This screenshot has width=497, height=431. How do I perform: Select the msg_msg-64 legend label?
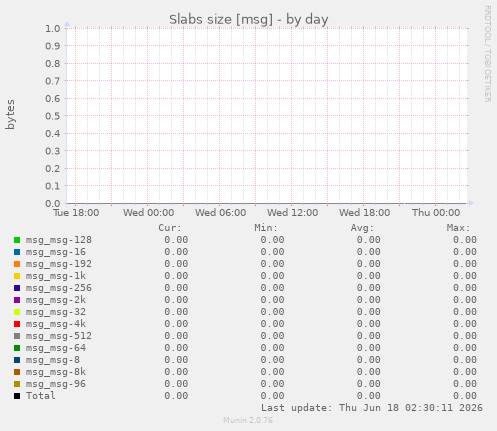coord(56,348)
